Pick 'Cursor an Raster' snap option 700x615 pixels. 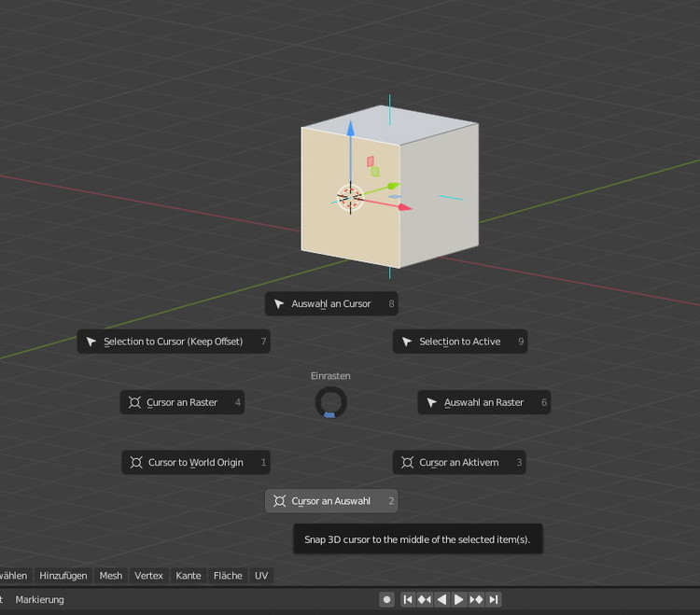coord(182,402)
